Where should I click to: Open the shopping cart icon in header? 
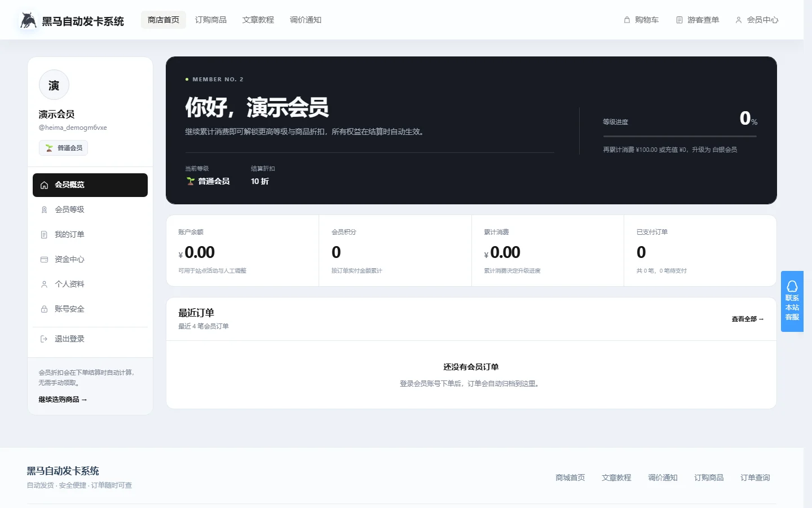[626, 20]
